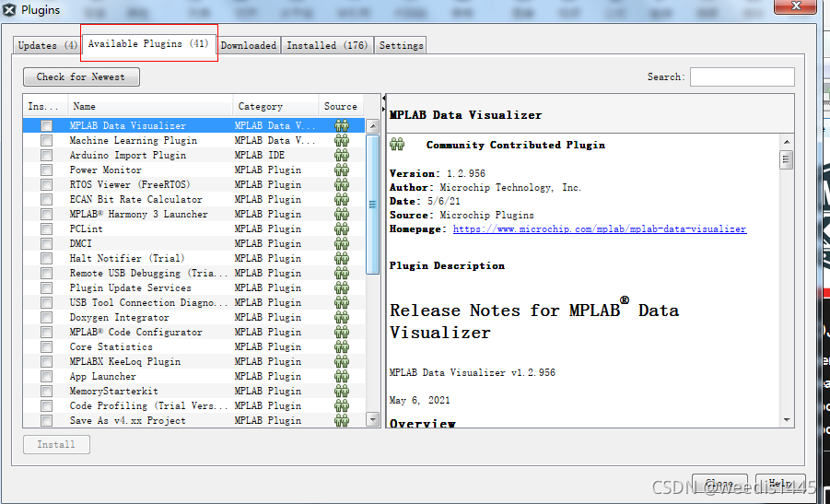Click the source icon for Power Monitor row
This screenshot has width=830, height=504.
pyautogui.click(x=342, y=170)
